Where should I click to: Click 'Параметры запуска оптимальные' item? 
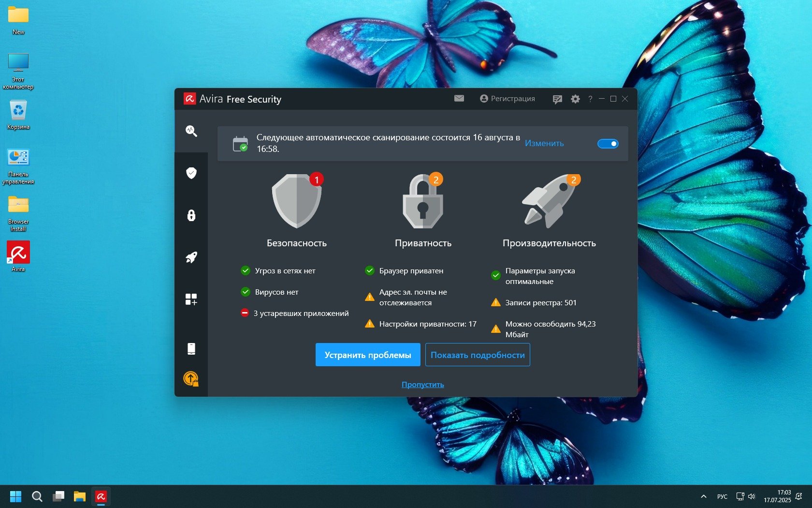coord(533,276)
